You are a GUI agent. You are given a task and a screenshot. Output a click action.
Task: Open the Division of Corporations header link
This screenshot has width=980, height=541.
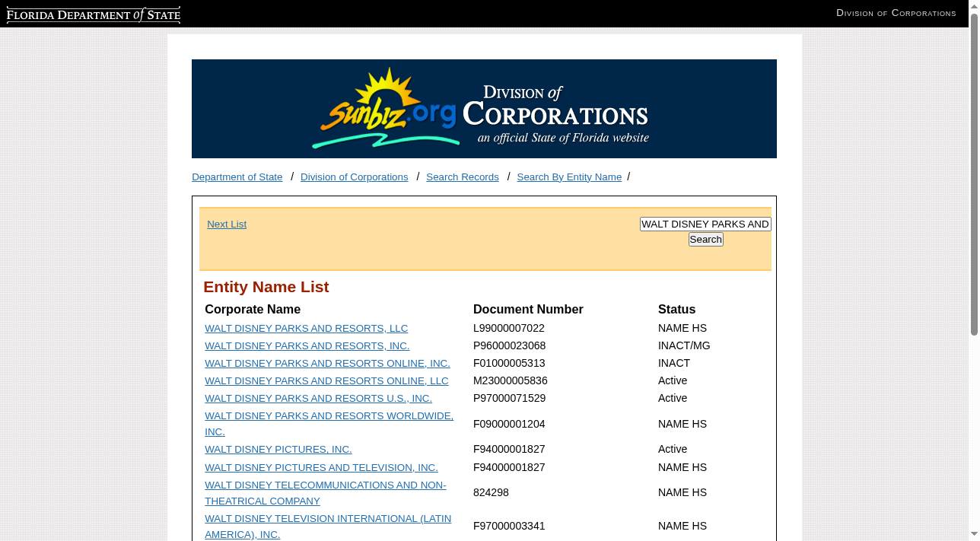coord(896,13)
